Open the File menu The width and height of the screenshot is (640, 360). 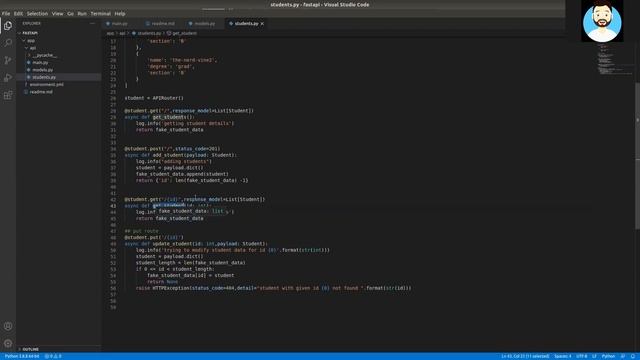point(6,13)
